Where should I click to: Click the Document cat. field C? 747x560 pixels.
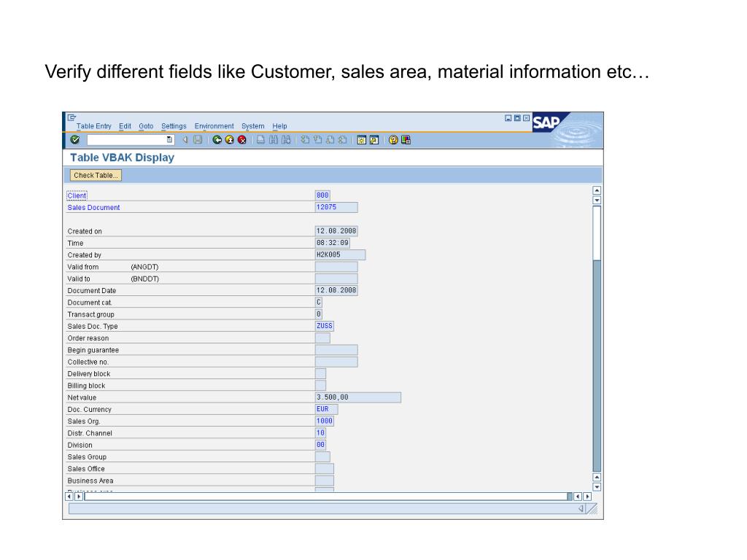[x=319, y=303]
